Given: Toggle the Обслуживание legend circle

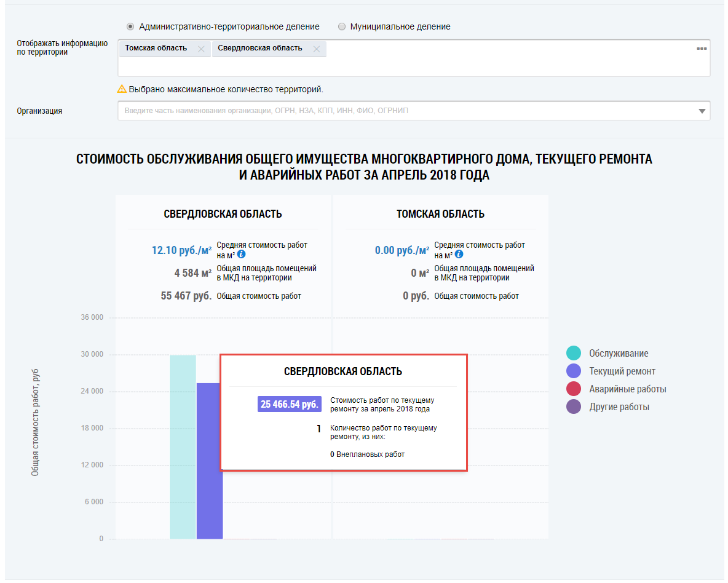Looking at the screenshot, I should pyautogui.click(x=574, y=353).
